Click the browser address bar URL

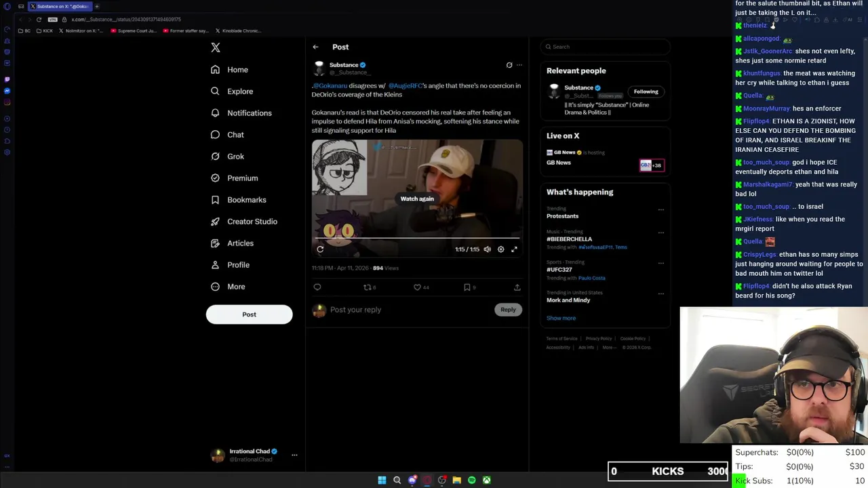[x=126, y=20]
